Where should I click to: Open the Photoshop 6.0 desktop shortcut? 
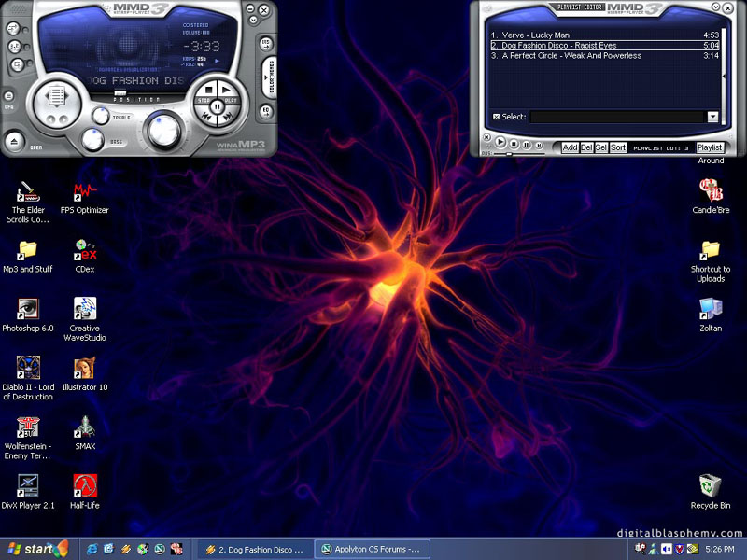[x=27, y=310]
